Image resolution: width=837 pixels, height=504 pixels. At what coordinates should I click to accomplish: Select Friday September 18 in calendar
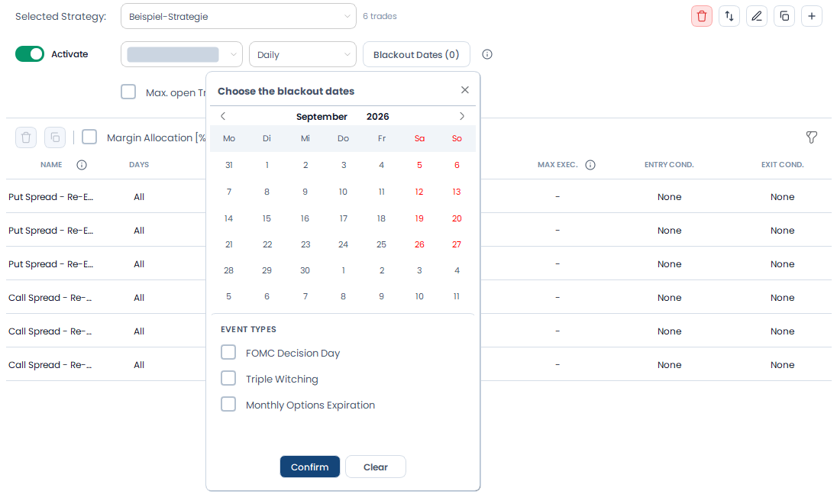[x=381, y=218]
